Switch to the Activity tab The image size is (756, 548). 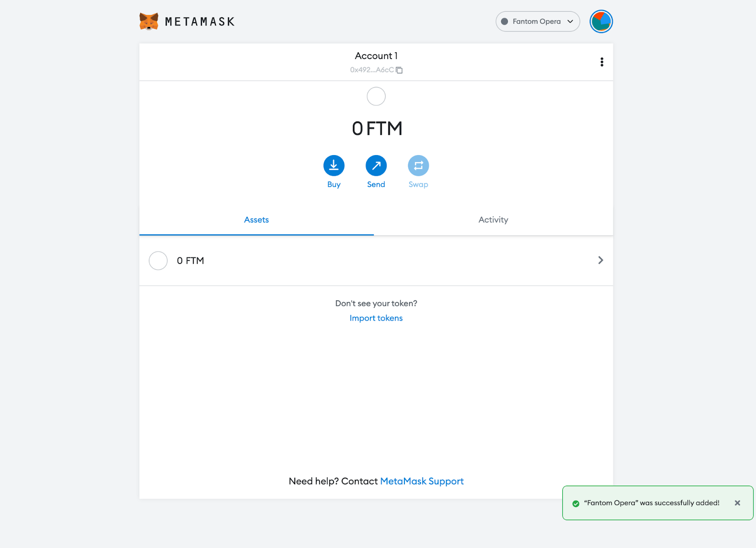point(493,220)
